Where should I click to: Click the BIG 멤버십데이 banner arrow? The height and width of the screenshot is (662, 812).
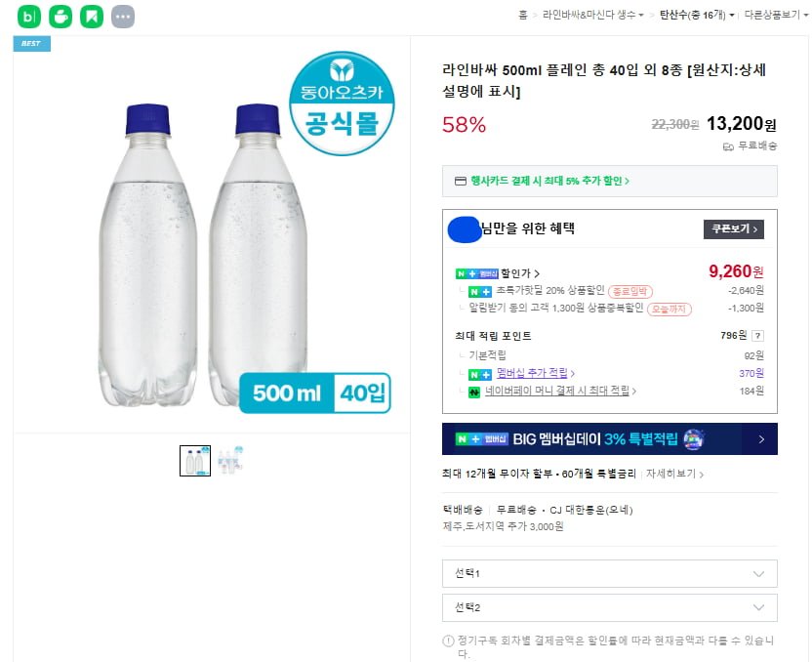[x=760, y=439]
